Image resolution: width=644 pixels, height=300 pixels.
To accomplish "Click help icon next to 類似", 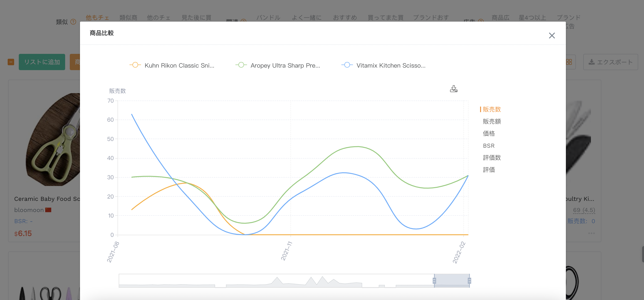I will point(73,22).
